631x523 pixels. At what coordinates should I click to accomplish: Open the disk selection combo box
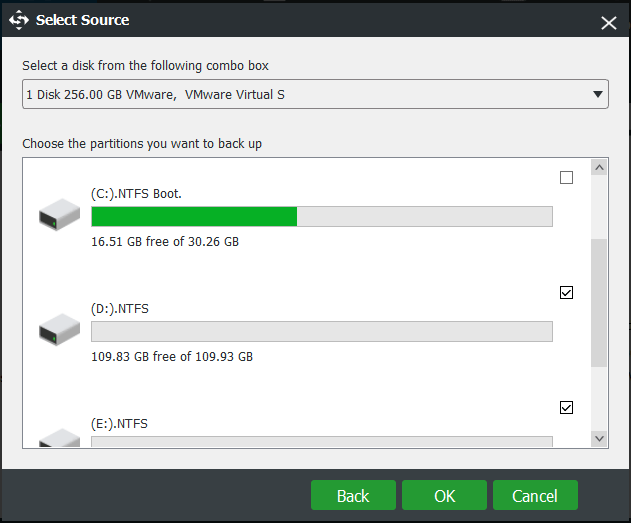tap(315, 94)
